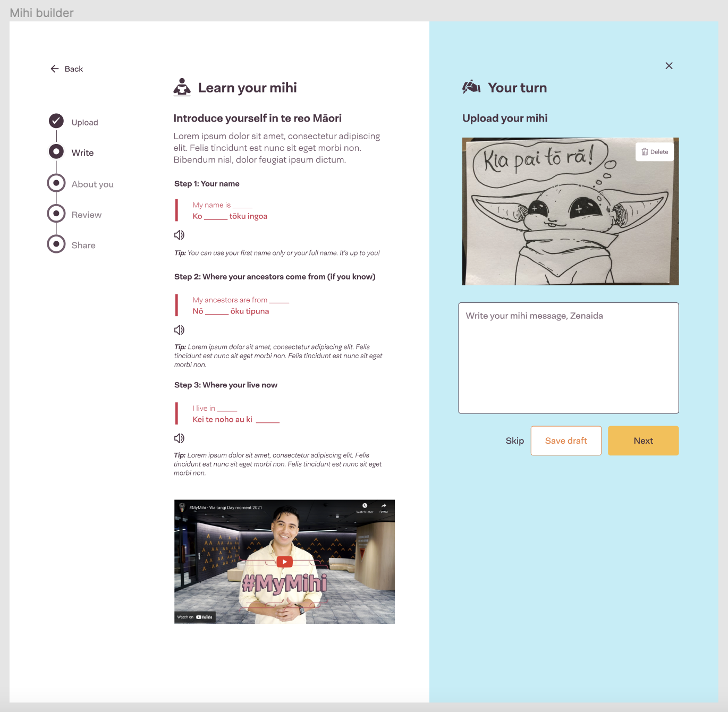
Task: Play audio for Step 3 live now phrase
Action: pyautogui.click(x=179, y=438)
